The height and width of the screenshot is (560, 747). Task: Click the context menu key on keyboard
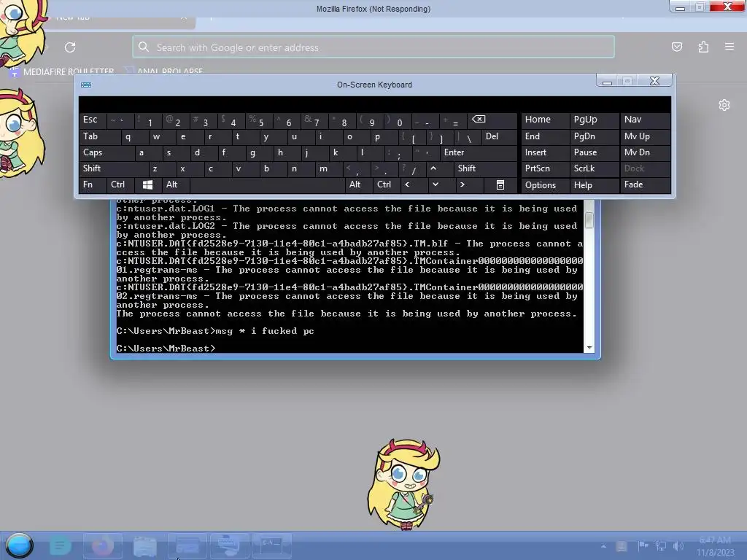point(500,184)
